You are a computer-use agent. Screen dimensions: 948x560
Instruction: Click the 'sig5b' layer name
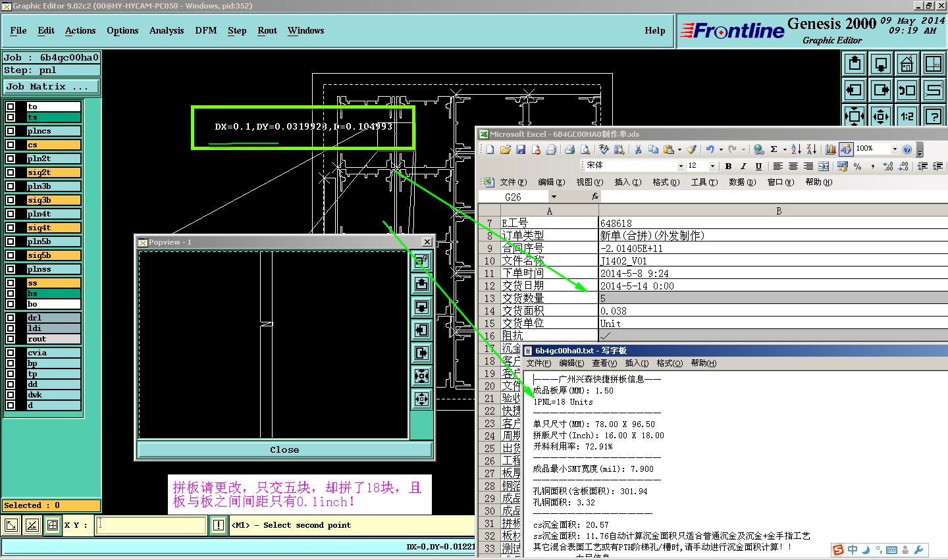(x=53, y=255)
